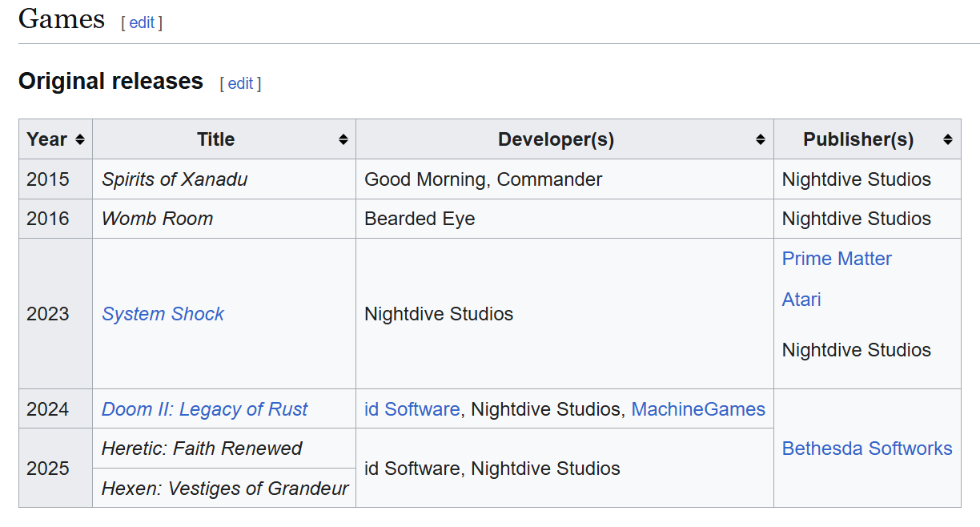Select Nightdive Studios publisher below Atari

coord(857,350)
